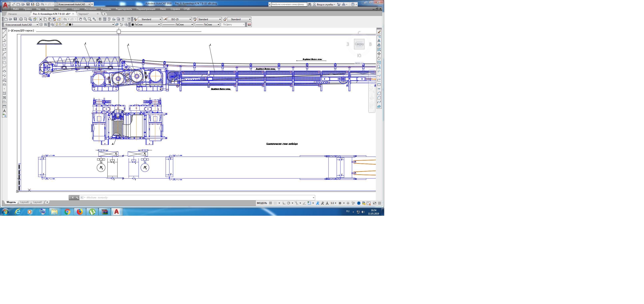Screen dimensions: 644x304
Task: Select the Multiline Text tool in the left toolbar
Action: tap(4, 111)
